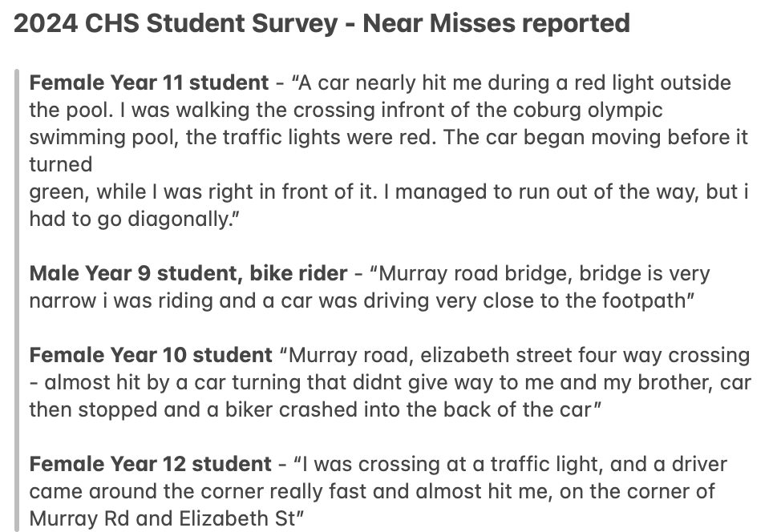Click the grey blockquote bar on the left
The height and width of the screenshot is (532, 773).
click(x=18, y=300)
